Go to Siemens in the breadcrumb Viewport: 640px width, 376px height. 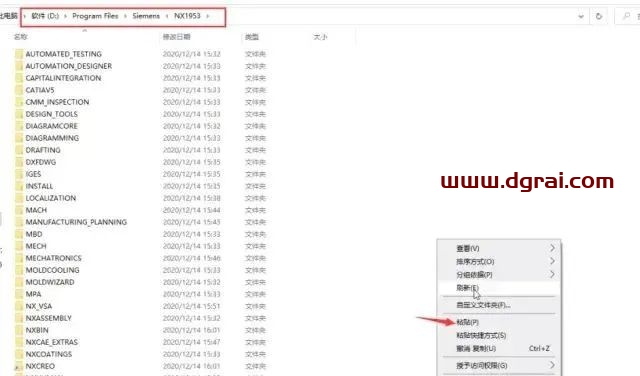coord(146,16)
